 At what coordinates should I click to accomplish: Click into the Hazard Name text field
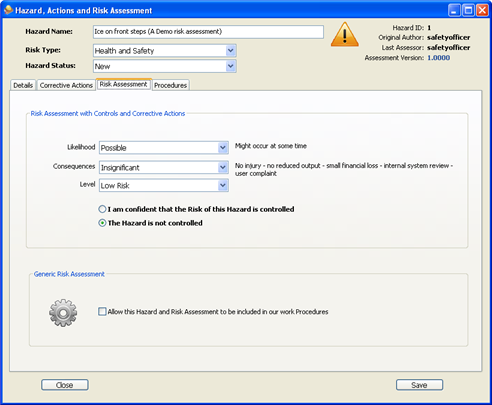208,32
